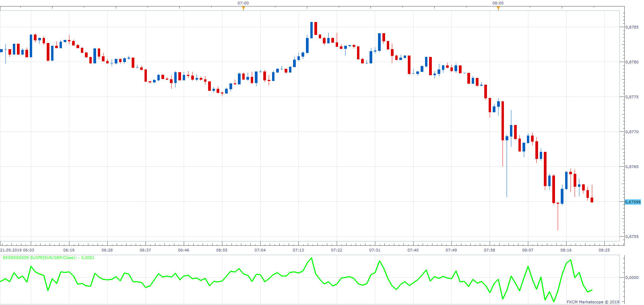Click the 08:07 time axis label

[528, 250]
